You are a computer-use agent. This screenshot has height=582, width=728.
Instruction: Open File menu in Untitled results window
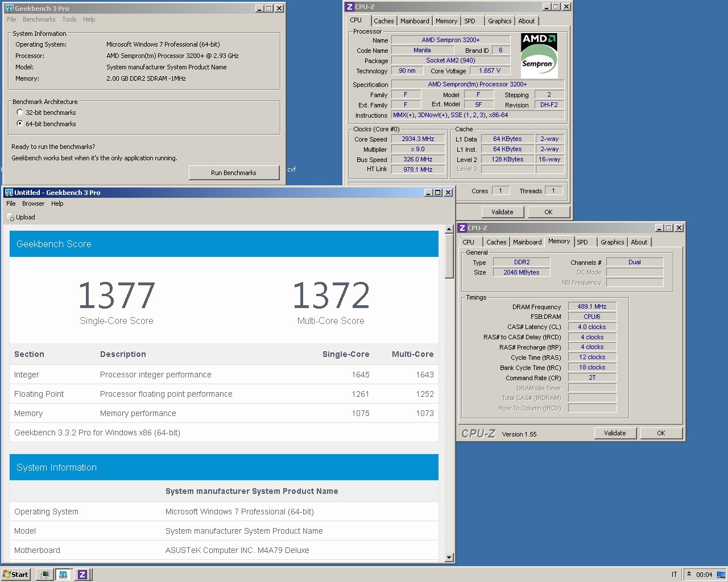(x=11, y=203)
